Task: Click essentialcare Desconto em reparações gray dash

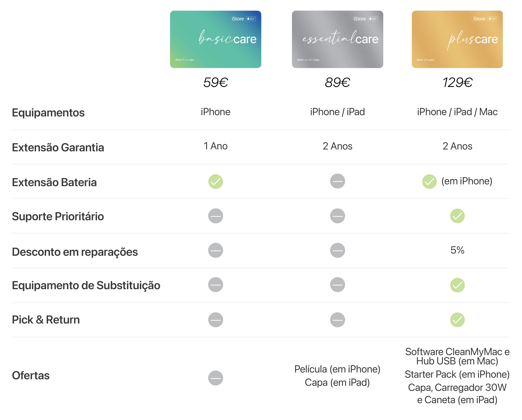Action: coord(337,250)
